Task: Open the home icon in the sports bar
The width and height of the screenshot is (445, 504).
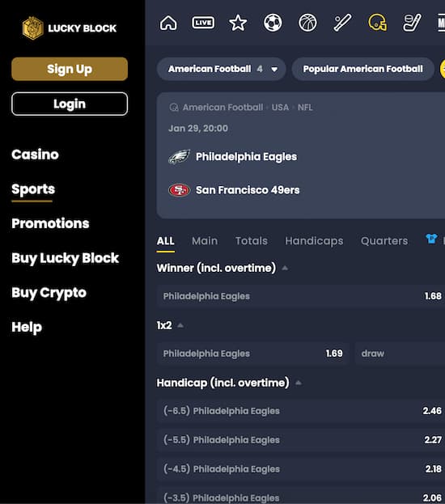Action: pyautogui.click(x=168, y=23)
